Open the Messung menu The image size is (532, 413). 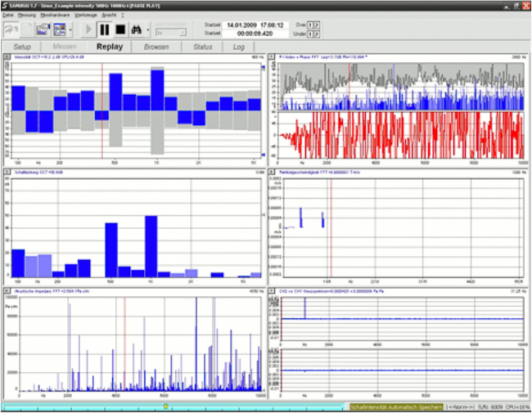pos(26,15)
